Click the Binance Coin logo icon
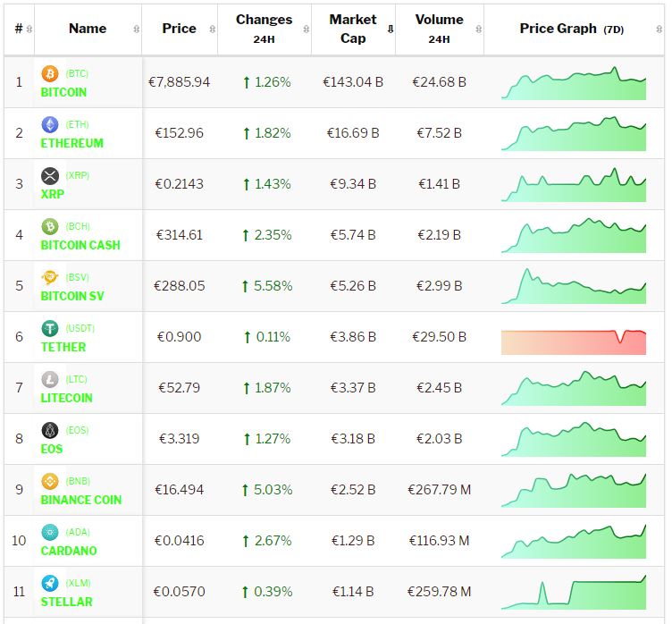672x624 pixels. (50, 481)
